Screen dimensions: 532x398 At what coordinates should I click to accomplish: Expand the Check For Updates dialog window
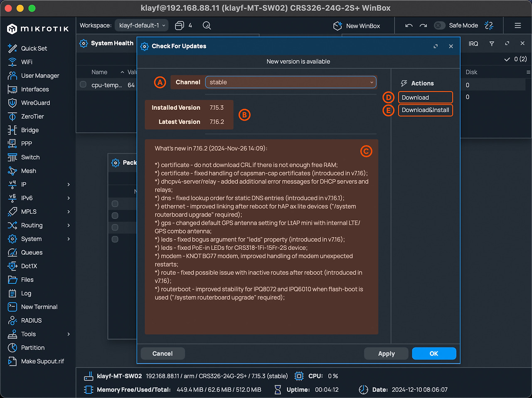pyautogui.click(x=436, y=46)
